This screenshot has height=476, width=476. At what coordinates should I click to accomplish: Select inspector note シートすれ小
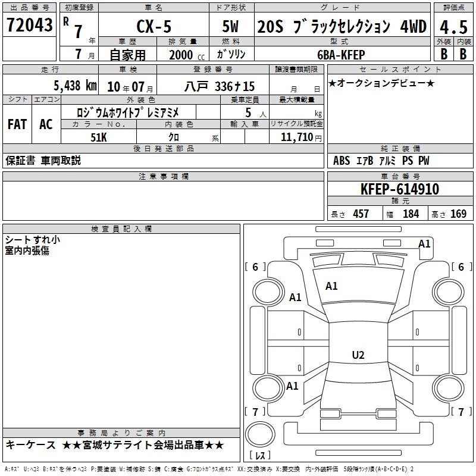[33, 240]
